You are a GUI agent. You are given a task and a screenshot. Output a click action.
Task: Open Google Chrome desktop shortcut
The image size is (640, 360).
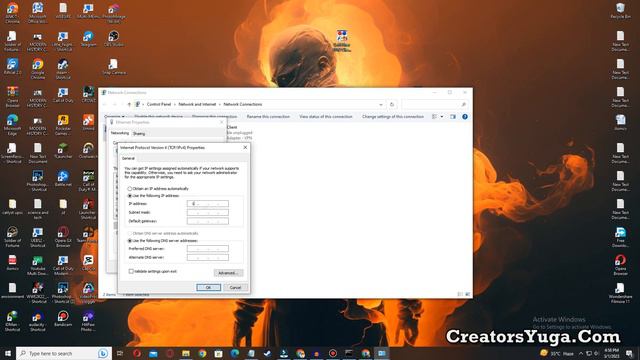pyautogui.click(x=38, y=69)
